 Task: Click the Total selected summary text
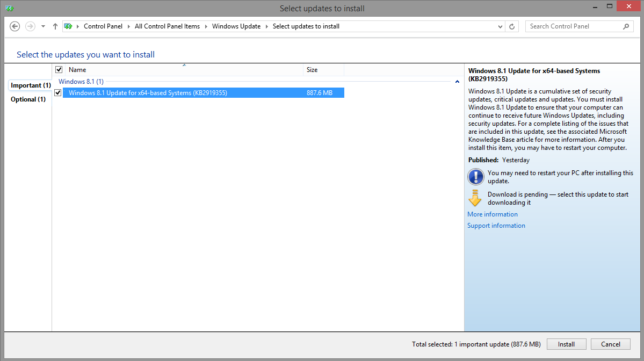[x=476, y=344]
